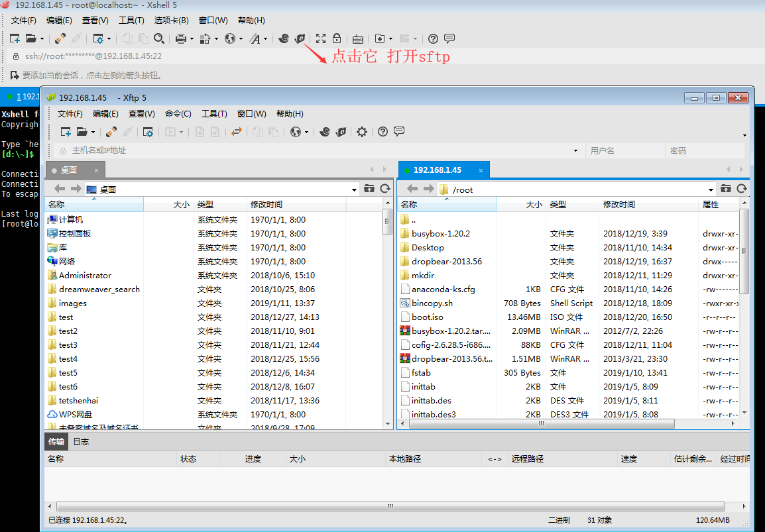The height and width of the screenshot is (532, 765).
Task: Switch to the 日志 tab
Action: pos(81,442)
